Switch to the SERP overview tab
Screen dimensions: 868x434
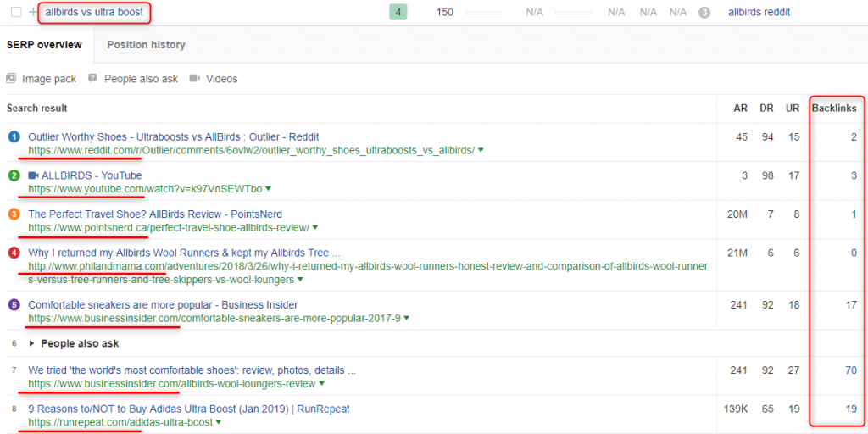tap(44, 45)
